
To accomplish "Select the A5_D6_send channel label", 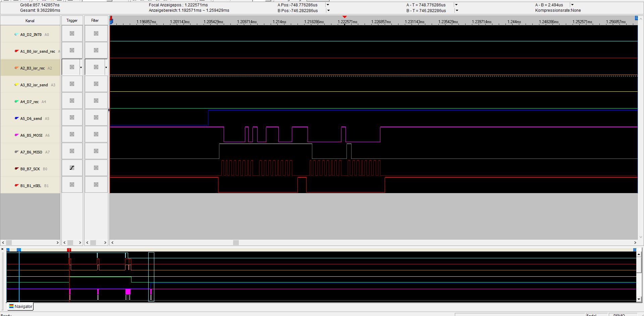I will 31,119.
